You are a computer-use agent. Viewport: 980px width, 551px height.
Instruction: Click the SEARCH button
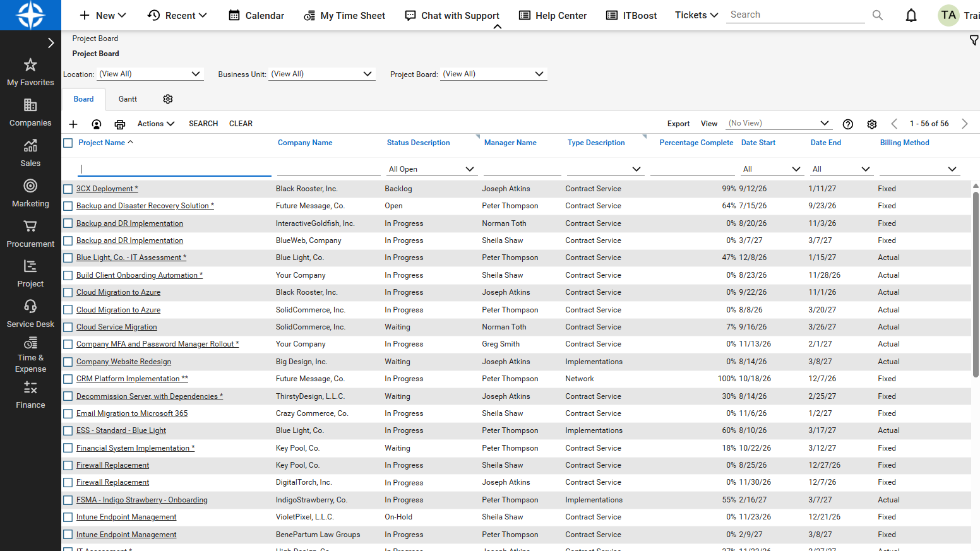(x=203, y=124)
